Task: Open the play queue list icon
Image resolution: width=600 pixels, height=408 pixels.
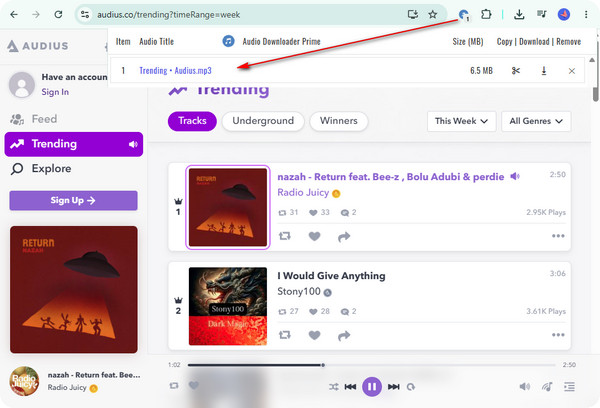Action: [569, 387]
